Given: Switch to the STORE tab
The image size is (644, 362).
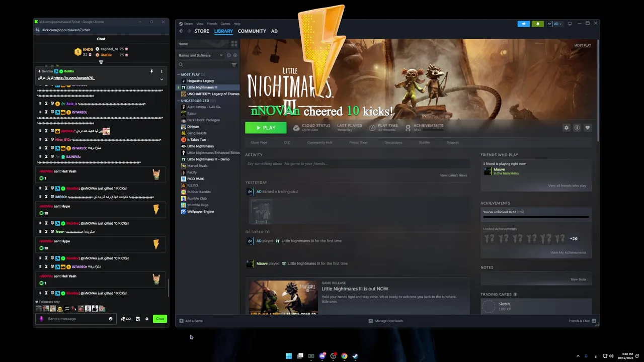Looking at the screenshot, I should click(202, 31).
